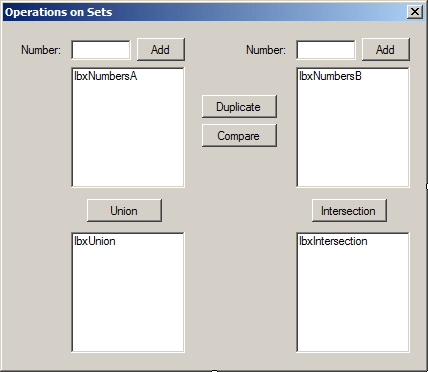Select the lbxNumbersA list entry
428x372 pixels.
[x=106, y=76]
